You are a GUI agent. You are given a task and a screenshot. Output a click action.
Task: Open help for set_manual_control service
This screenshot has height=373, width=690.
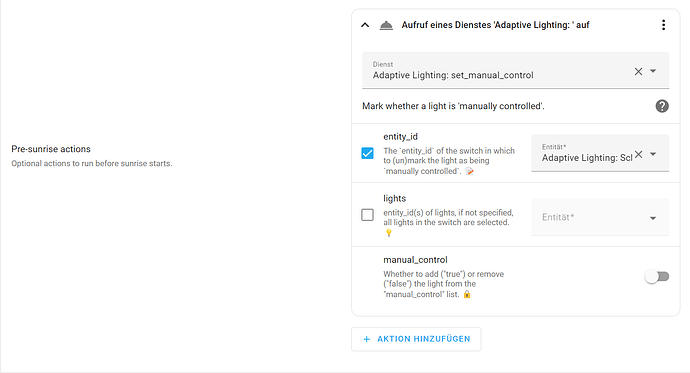coord(662,106)
